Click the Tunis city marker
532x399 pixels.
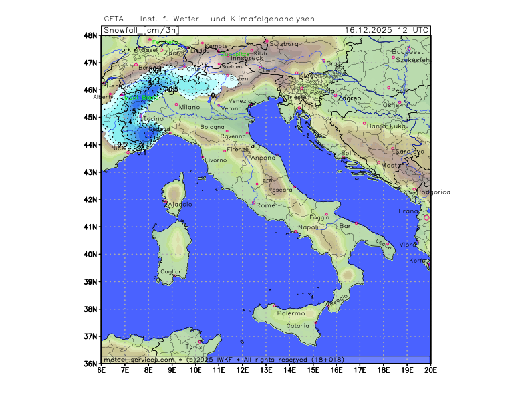(x=199, y=342)
